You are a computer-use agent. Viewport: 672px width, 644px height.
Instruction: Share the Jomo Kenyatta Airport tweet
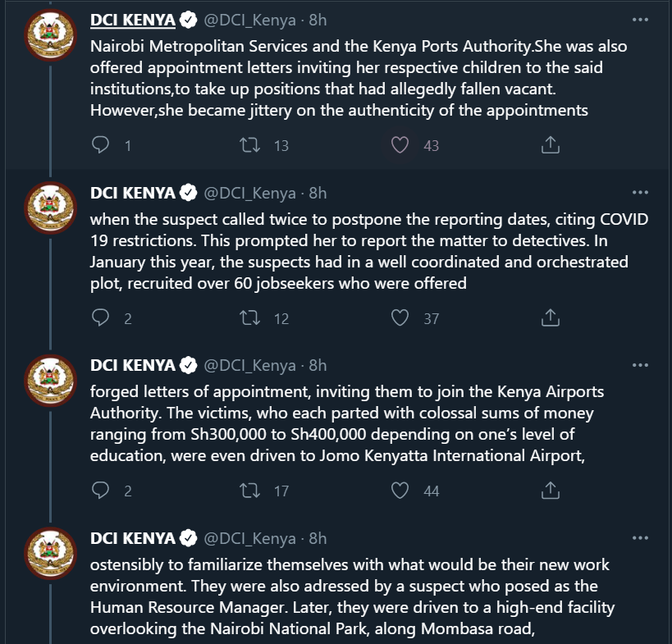(551, 491)
